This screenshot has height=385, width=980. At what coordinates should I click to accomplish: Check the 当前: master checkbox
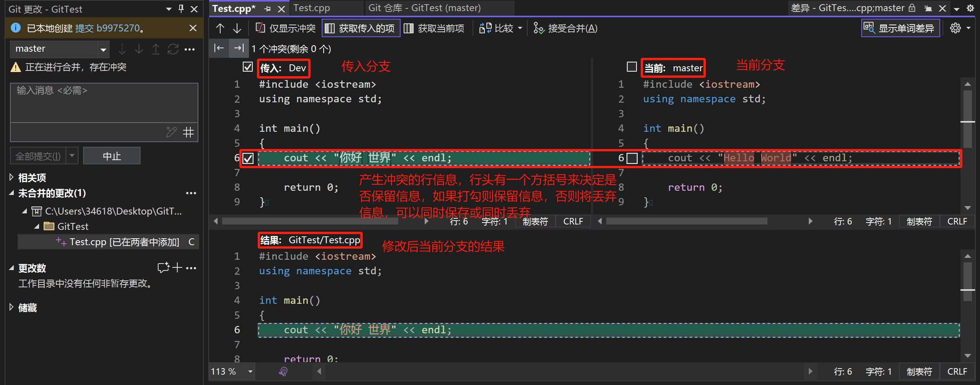pos(632,67)
